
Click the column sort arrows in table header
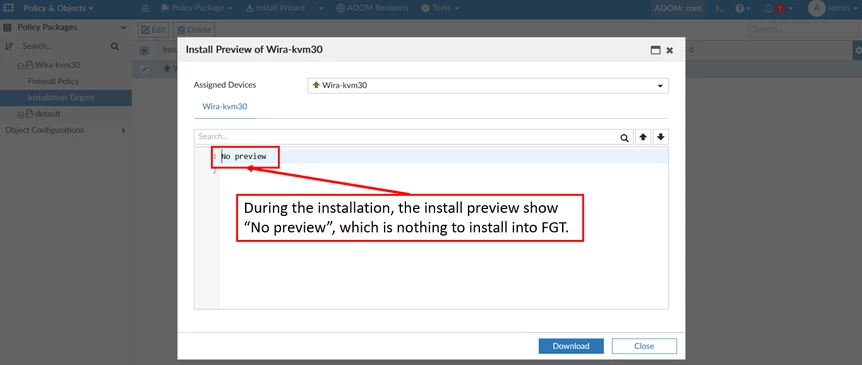tap(692, 50)
